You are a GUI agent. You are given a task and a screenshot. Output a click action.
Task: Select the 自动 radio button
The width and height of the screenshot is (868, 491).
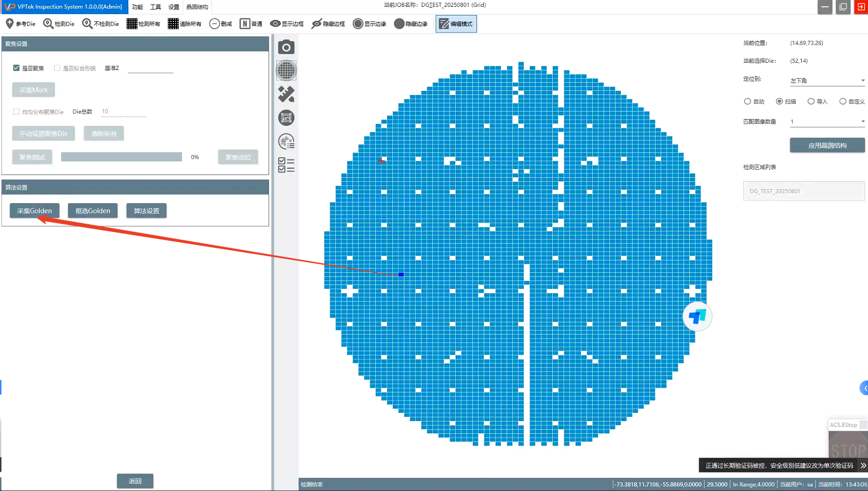coord(748,102)
